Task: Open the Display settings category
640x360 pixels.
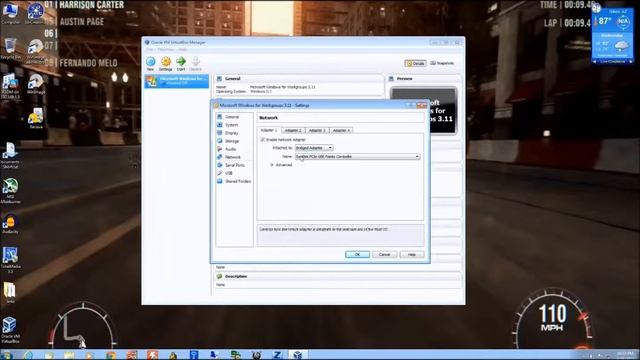Action: click(231, 133)
